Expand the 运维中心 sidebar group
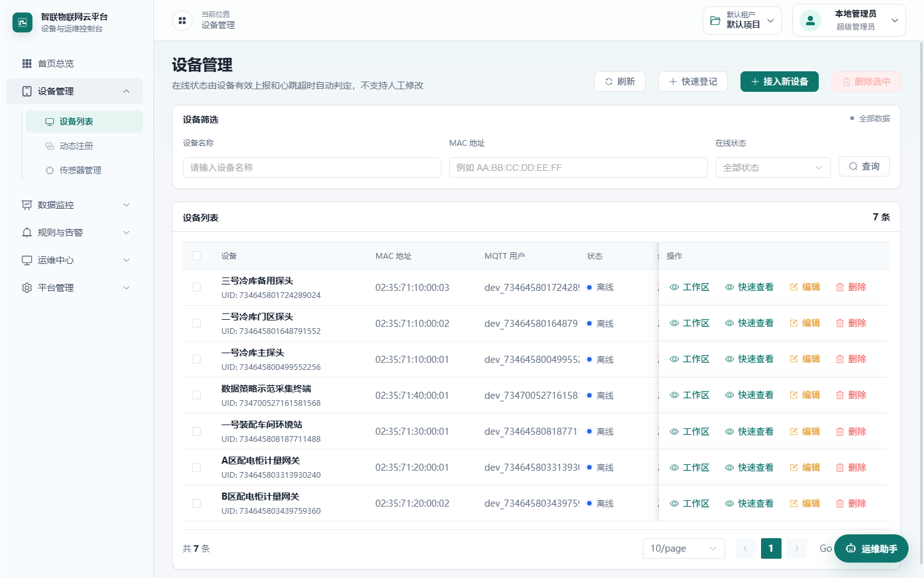This screenshot has height=578, width=924. [74, 260]
